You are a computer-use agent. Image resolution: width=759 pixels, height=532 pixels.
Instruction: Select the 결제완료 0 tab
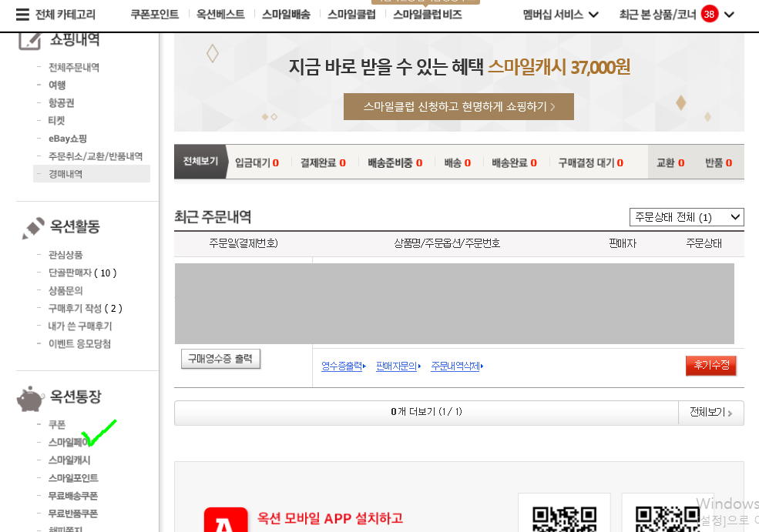tap(323, 163)
